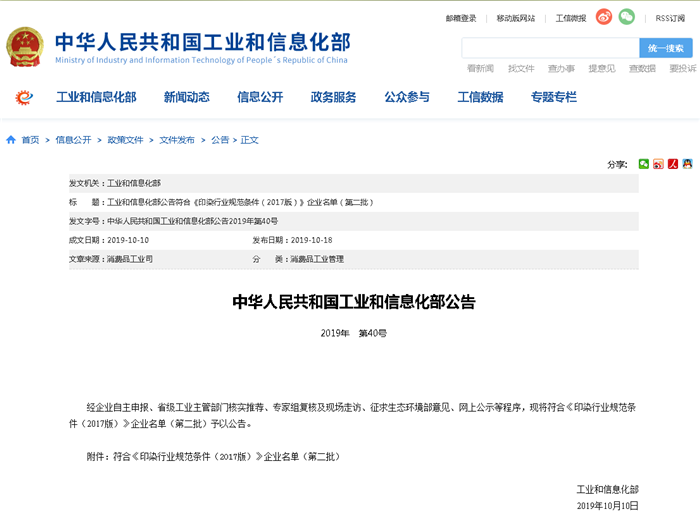Image resolution: width=700 pixels, height=522 pixels.
Task: Go to 工信数据 in main navigation
Action: pyautogui.click(x=480, y=97)
